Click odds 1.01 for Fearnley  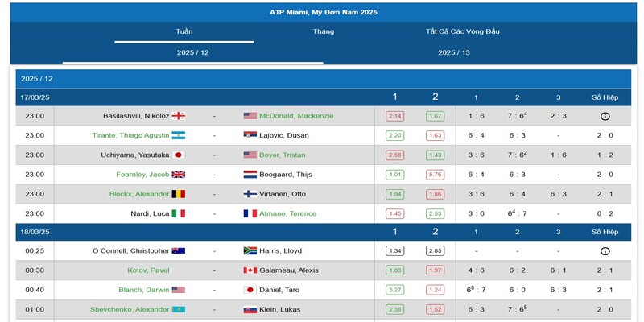click(x=394, y=175)
